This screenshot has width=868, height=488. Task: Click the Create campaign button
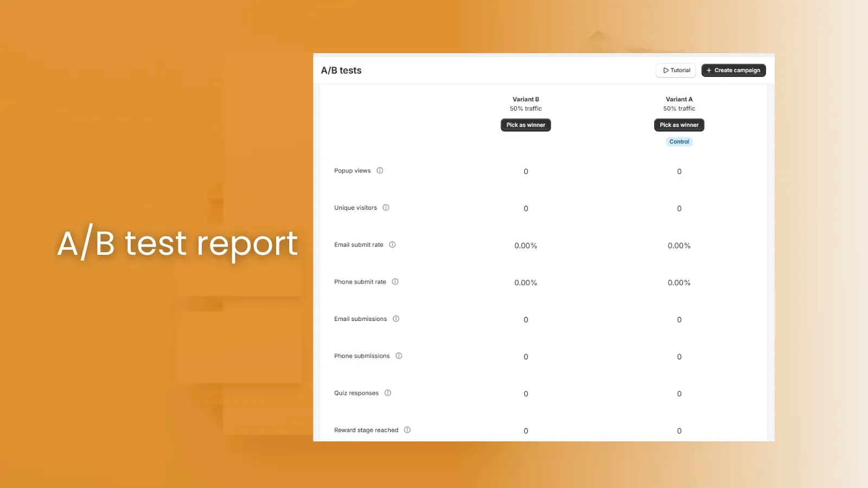tap(733, 70)
